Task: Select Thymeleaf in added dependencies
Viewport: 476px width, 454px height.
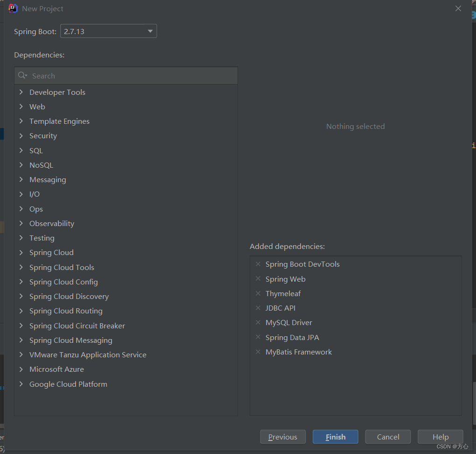Action: pos(283,293)
